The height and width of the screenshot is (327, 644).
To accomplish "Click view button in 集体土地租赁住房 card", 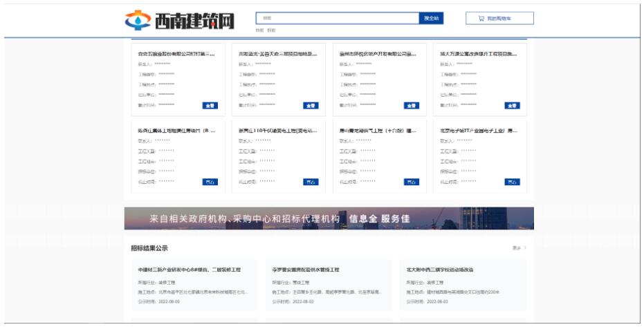I will click(x=210, y=182).
